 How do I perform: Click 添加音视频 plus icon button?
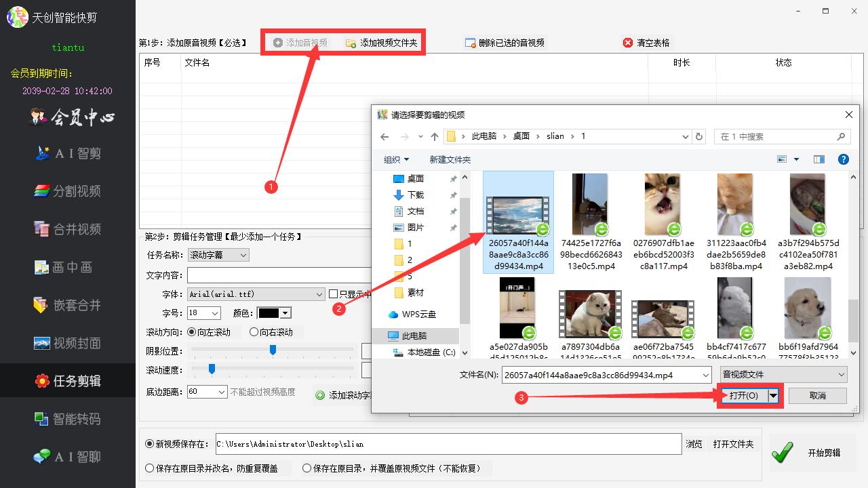click(x=278, y=43)
